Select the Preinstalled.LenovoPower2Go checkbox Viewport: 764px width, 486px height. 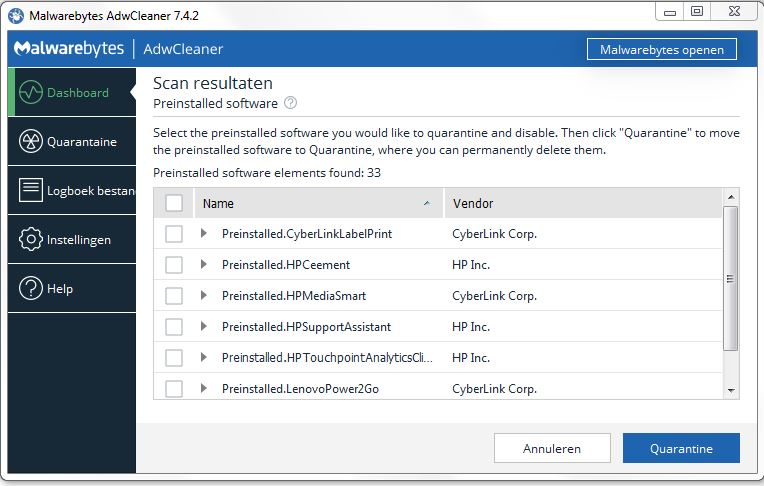point(174,389)
